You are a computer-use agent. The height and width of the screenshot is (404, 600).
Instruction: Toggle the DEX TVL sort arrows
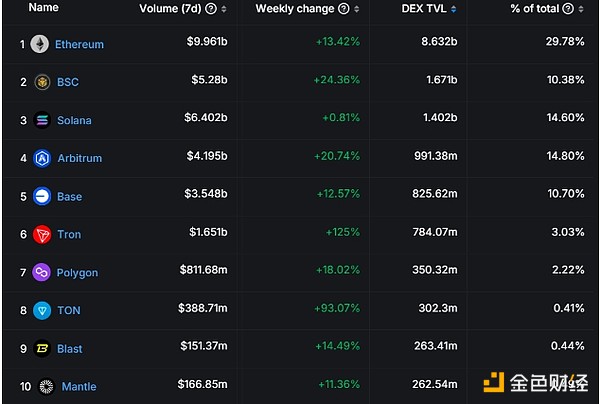[x=454, y=8]
